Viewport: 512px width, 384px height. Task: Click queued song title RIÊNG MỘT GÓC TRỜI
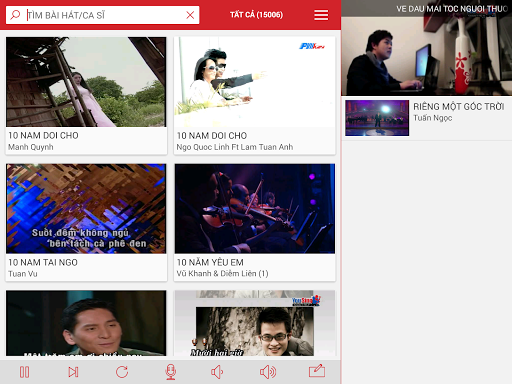pyautogui.click(x=459, y=107)
